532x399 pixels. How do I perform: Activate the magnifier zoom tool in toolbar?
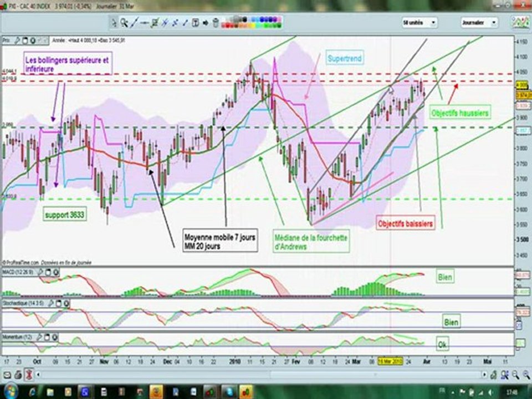[124, 23]
